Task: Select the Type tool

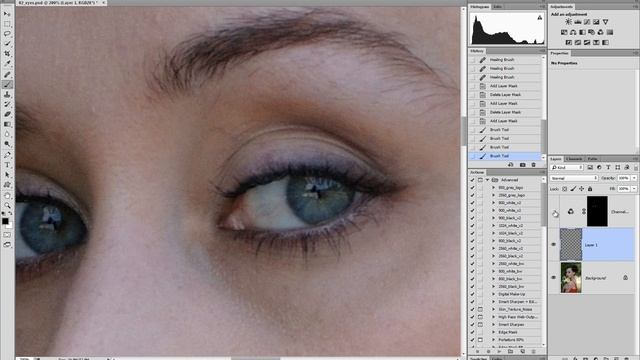Action: click(x=7, y=165)
